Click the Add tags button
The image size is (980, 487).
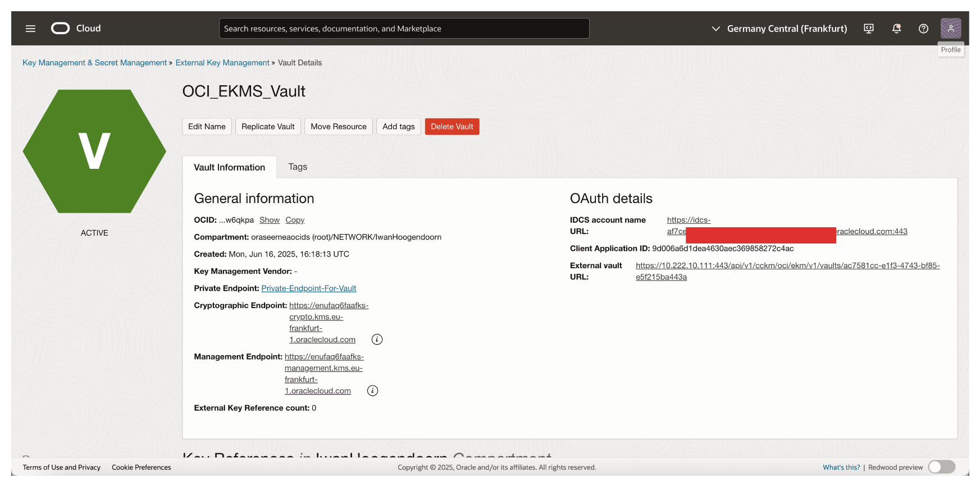[x=399, y=127]
